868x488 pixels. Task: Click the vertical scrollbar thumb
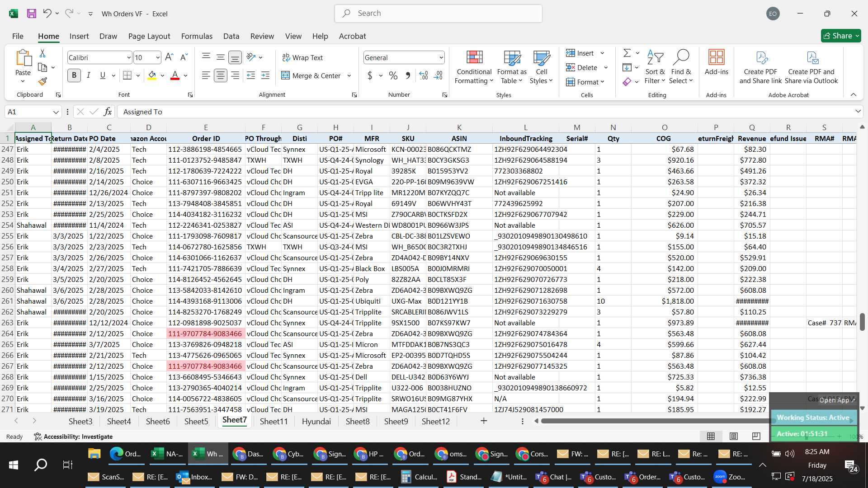pyautogui.click(x=862, y=322)
